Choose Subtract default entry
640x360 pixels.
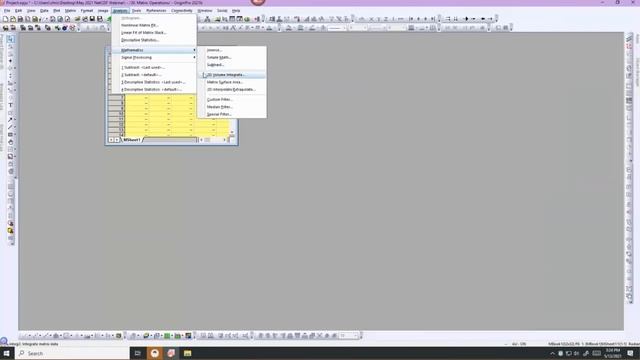pos(154,75)
